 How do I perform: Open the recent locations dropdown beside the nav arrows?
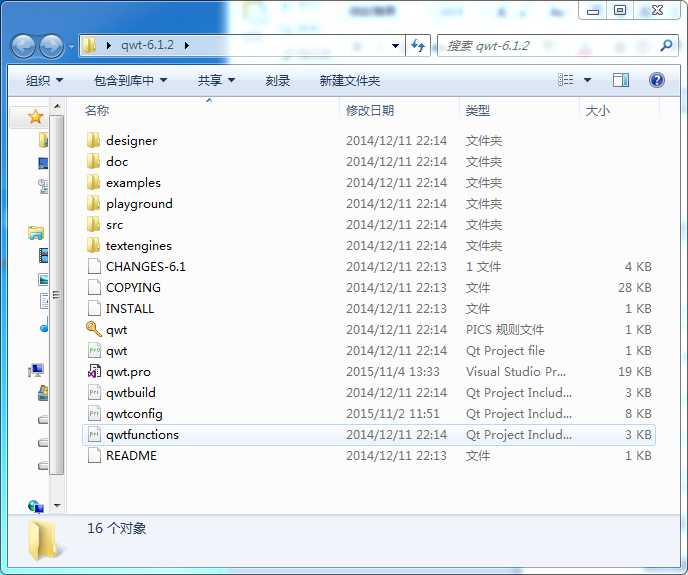pos(71,46)
